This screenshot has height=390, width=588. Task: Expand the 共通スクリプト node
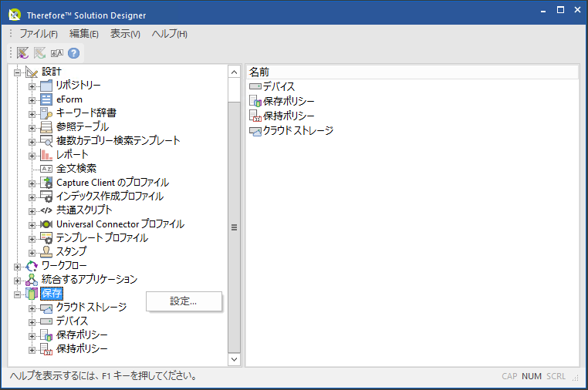point(32,211)
